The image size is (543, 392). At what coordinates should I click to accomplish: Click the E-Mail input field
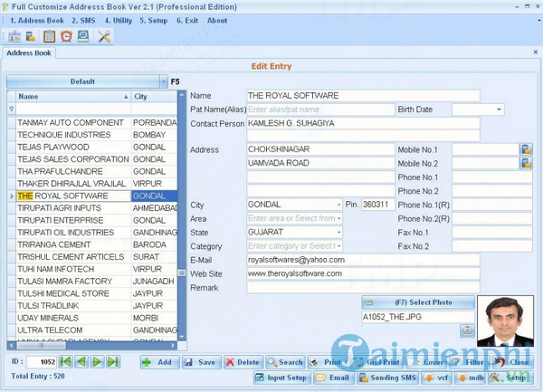pos(363,260)
